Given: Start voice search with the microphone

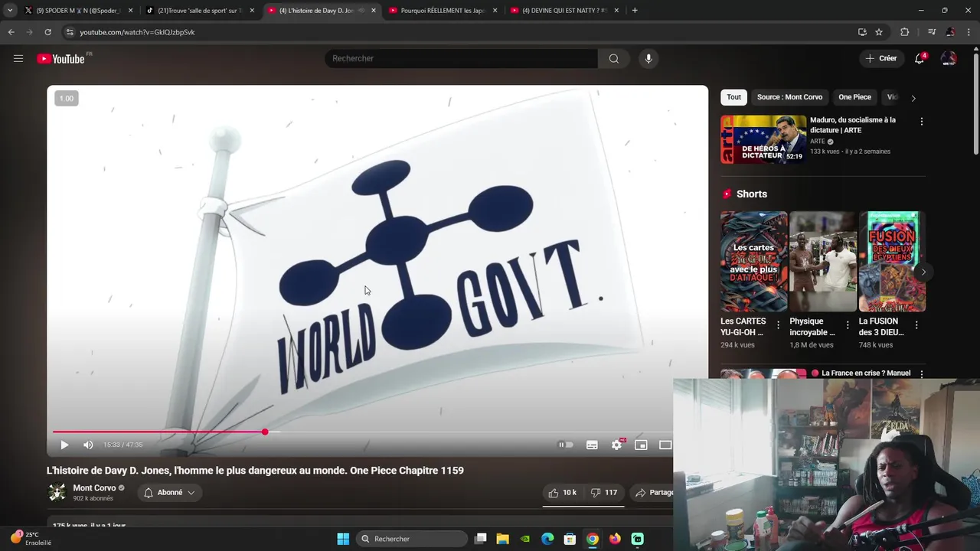Looking at the screenshot, I should pos(648,58).
